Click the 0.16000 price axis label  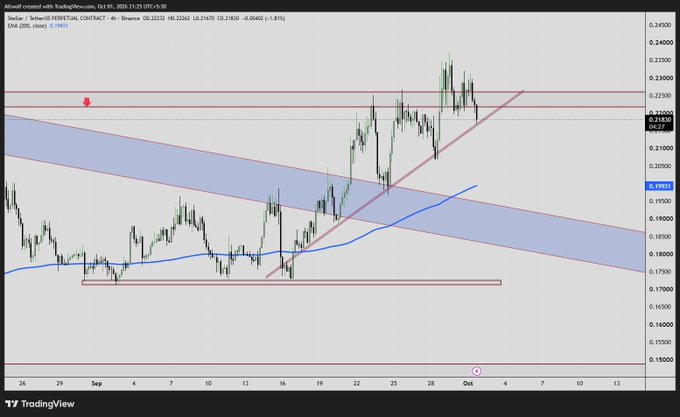(x=660, y=324)
